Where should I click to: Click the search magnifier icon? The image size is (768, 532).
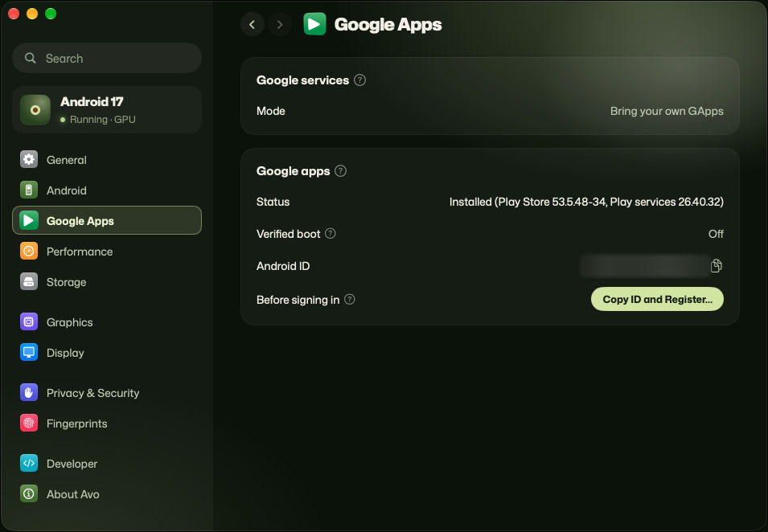[31, 58]
